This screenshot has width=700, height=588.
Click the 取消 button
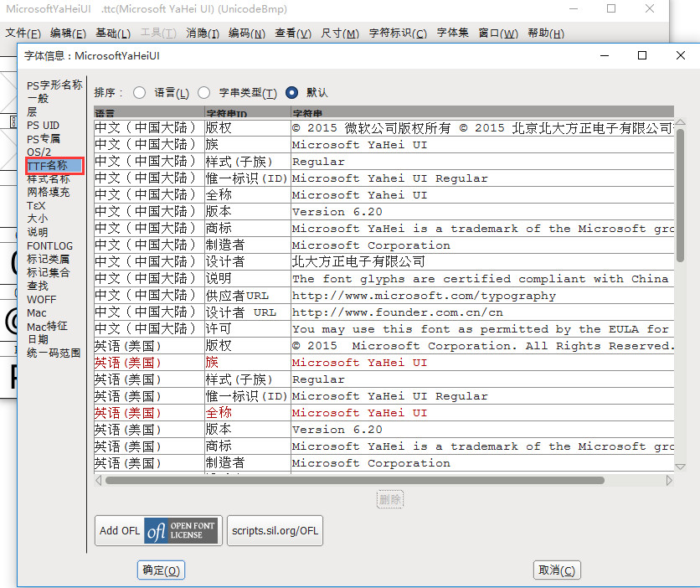tap(556, 570)
